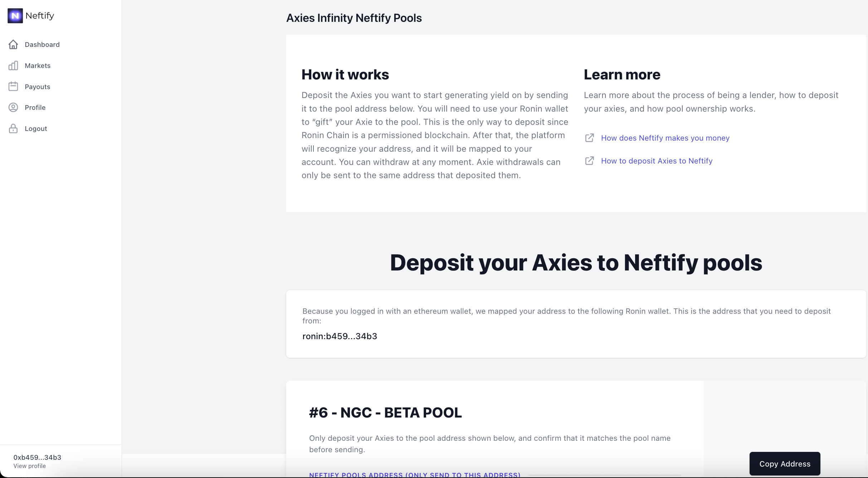Image resolution: width=868 pixels, height=478 pixels.
Task: Open the Dashboard menu item
Action: point(42,44)
